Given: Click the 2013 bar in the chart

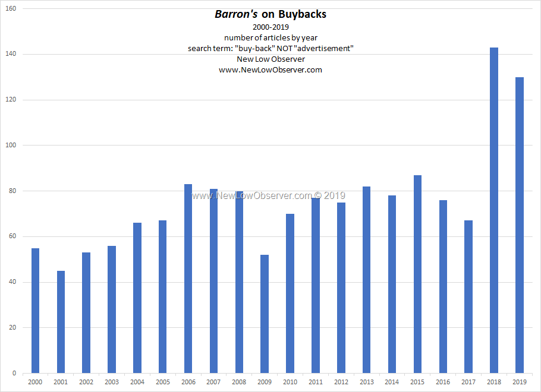Looking at the screenshot, I should pos(366,280).
